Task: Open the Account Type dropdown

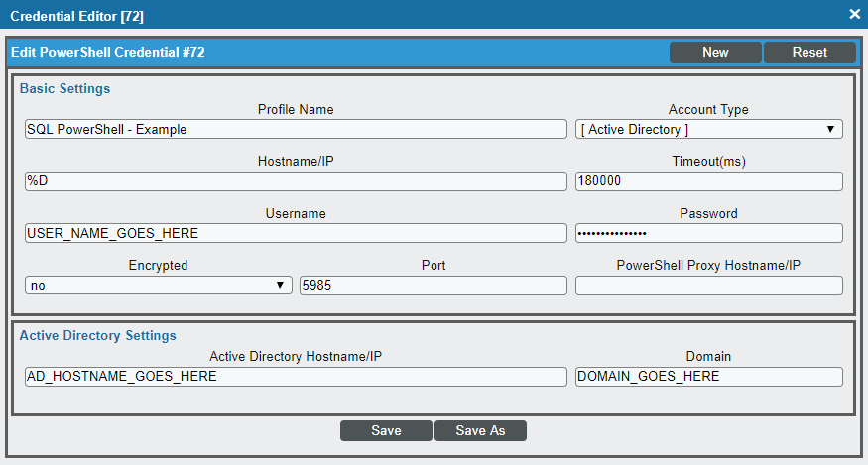Action: pos(708,129)
